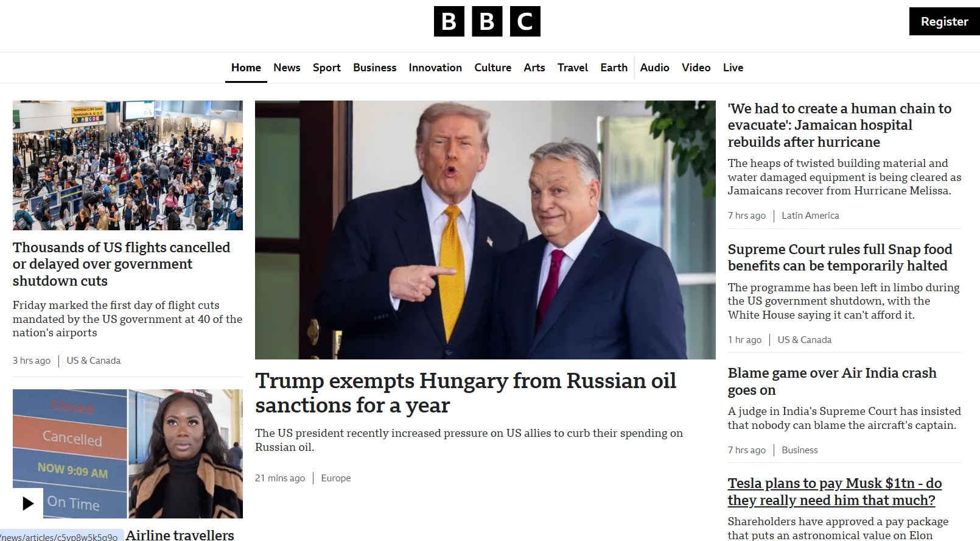The height and width of the screenshot is (541, 980).
Task: Open the Air India crash article
Action: 832,381
